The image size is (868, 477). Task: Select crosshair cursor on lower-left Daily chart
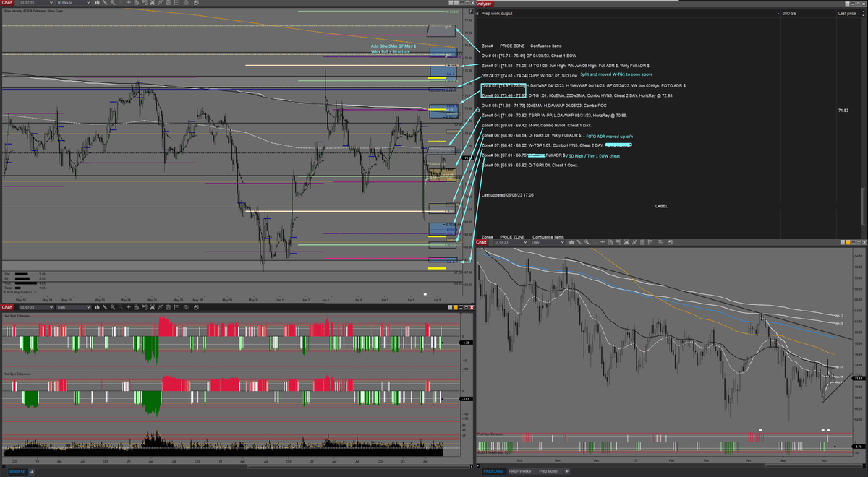(x=129, y=307)
